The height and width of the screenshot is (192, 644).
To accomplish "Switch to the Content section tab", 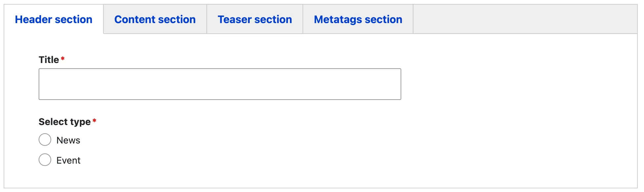I will pos(155,19).
